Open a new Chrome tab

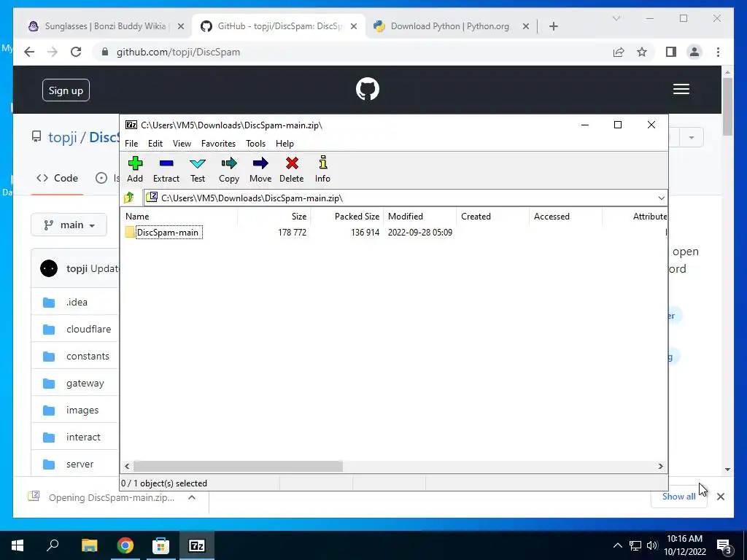553,26
